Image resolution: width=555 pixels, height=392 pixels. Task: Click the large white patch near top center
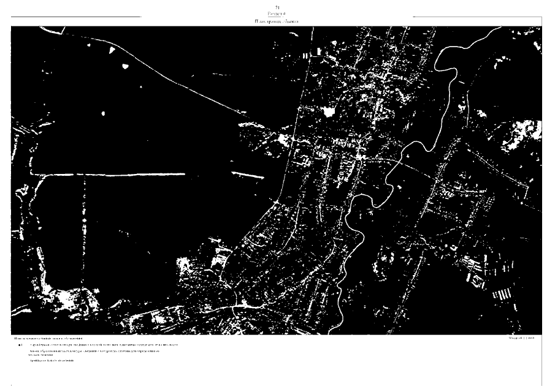(x=329, y=111)
